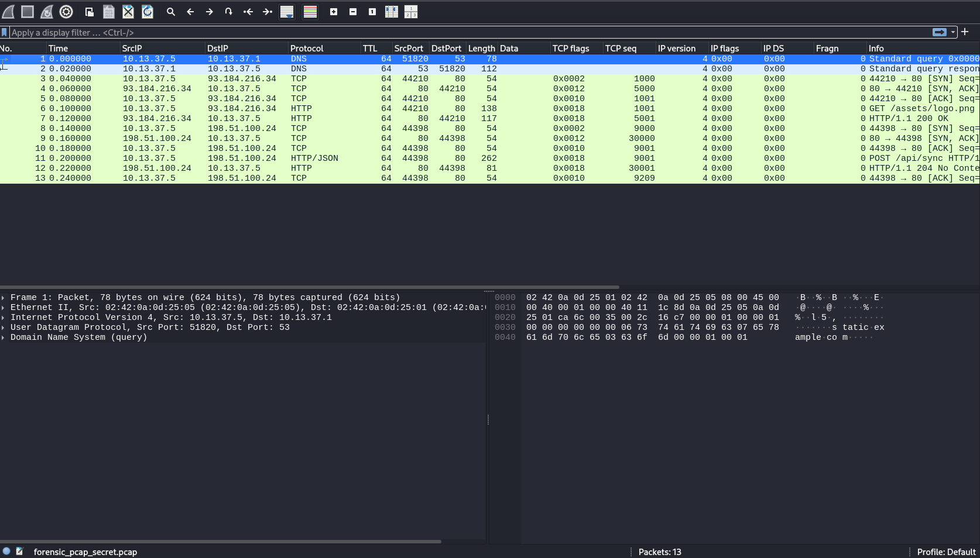Expand Domain Name System query row
980x558 pixels.
tap(4, 337)
